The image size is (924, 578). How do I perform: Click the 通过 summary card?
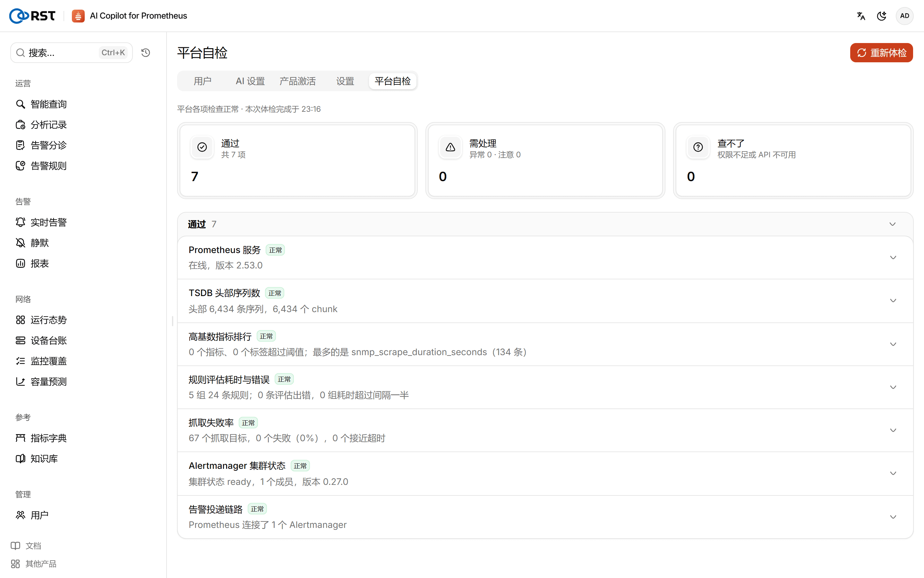point(297,161)
